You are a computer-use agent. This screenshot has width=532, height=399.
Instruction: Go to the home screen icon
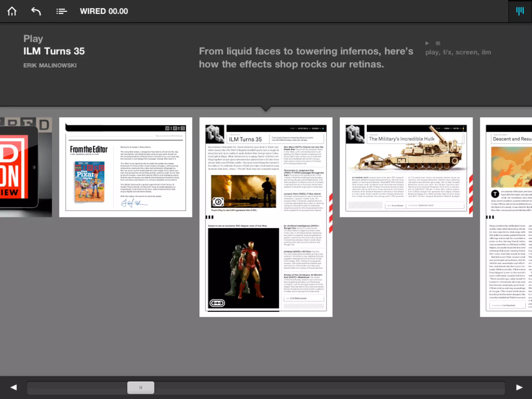tap(12, 11)
